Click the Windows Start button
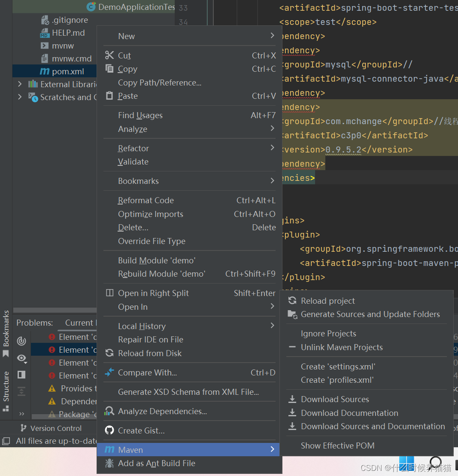The width and height of the screenshot is (458, 476). point(406,464)
